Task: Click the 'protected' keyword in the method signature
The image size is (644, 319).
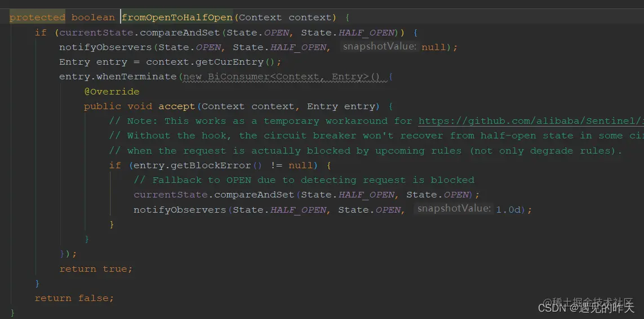Action: 37,17
